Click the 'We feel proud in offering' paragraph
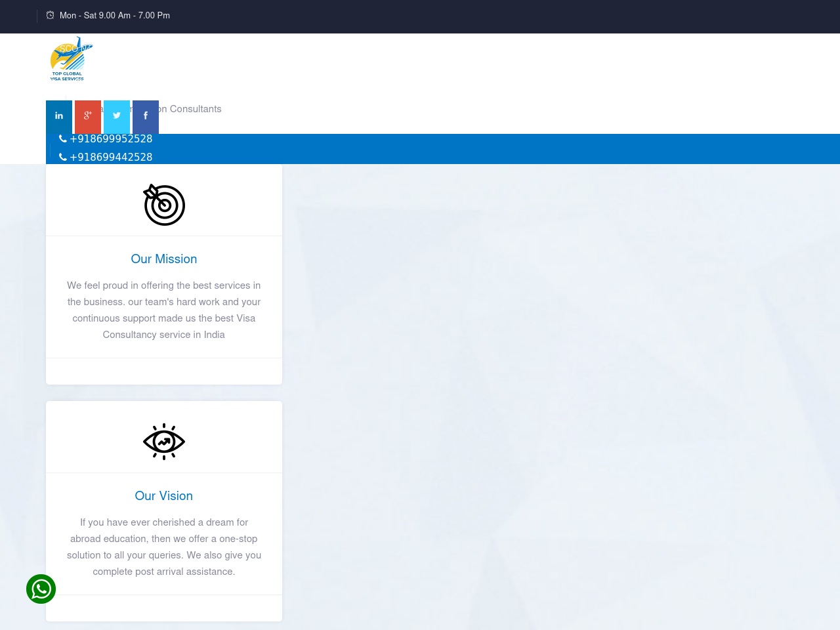 [164, 310]
